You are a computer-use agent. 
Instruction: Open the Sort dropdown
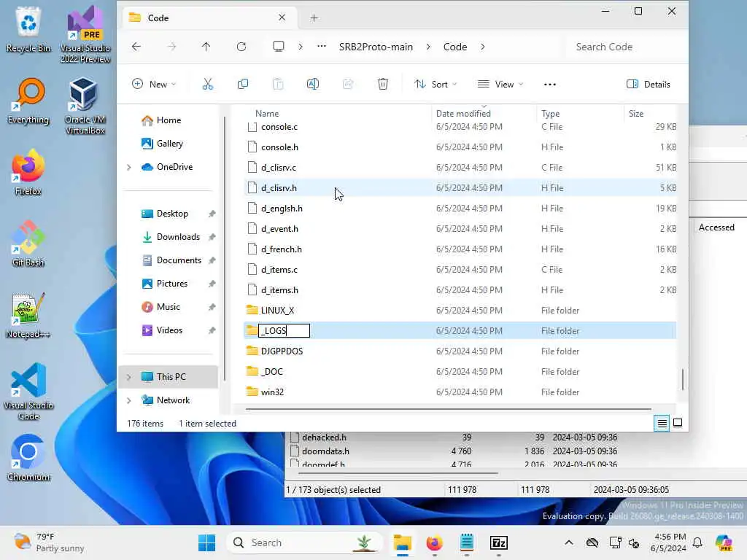(x=436, y=85)
